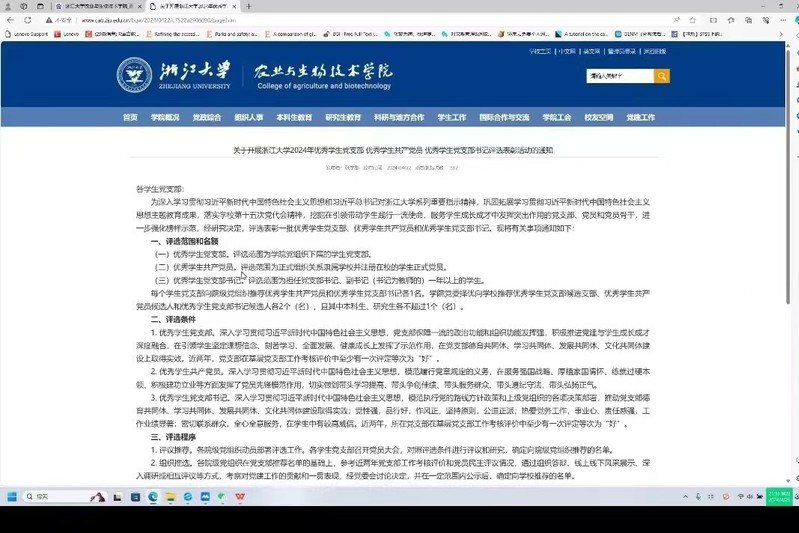
Task: Open the task view taskbar icon
Action: coord(117,496)
